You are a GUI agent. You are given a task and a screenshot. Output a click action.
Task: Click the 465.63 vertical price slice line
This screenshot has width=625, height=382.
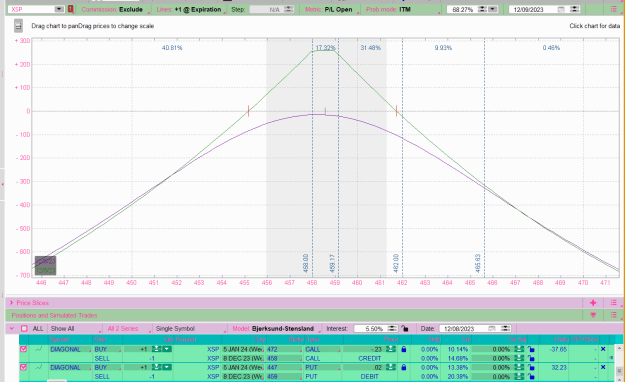[484, 159]
